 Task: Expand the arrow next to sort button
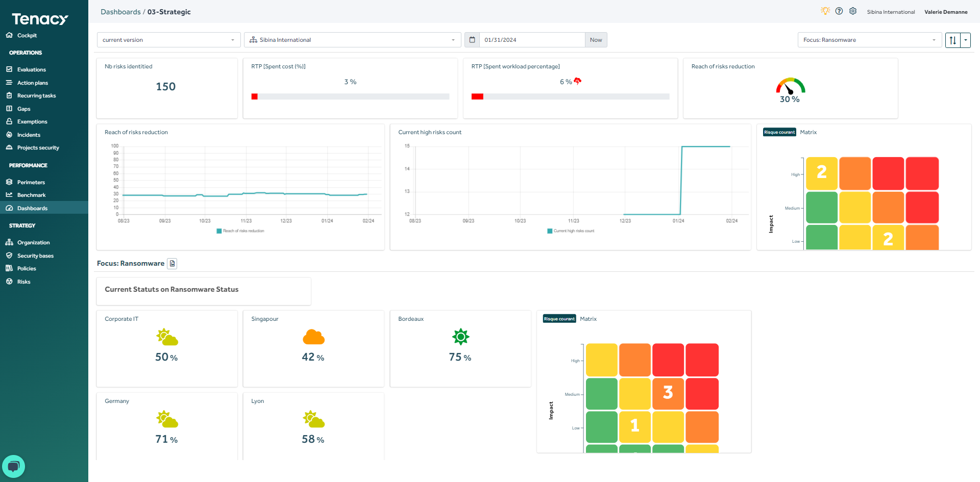click(966, 40)
